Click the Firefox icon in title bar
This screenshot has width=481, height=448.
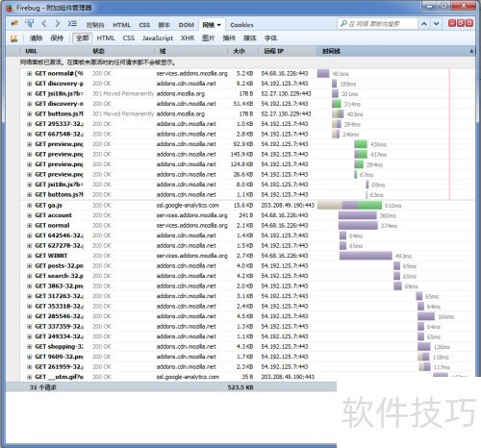10,8
